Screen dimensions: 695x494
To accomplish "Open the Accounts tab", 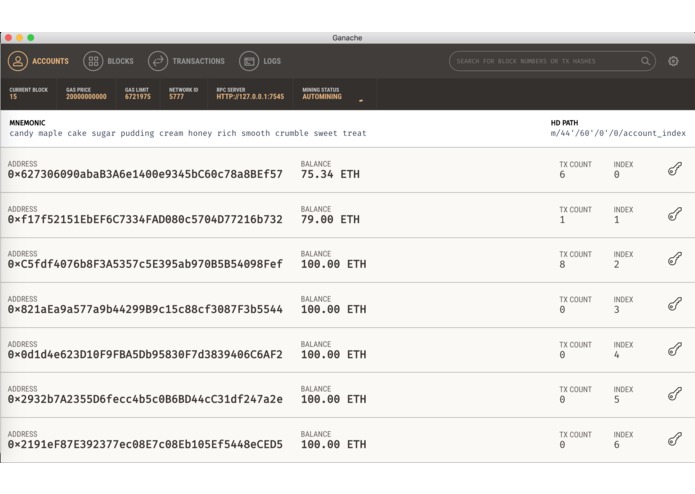I will pyautogui.click(x=38, y=61).
